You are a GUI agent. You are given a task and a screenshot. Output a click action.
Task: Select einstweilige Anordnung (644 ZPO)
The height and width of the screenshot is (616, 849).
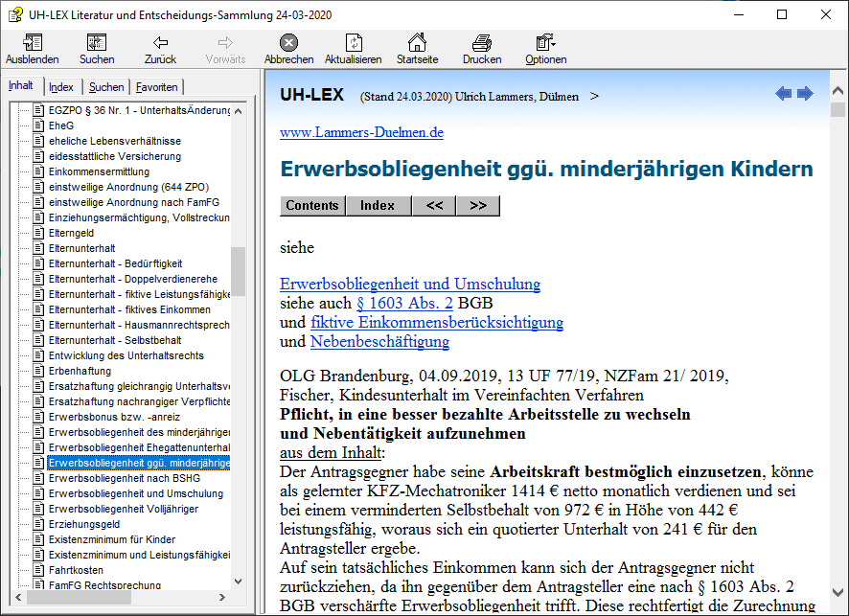pos(128,187)
